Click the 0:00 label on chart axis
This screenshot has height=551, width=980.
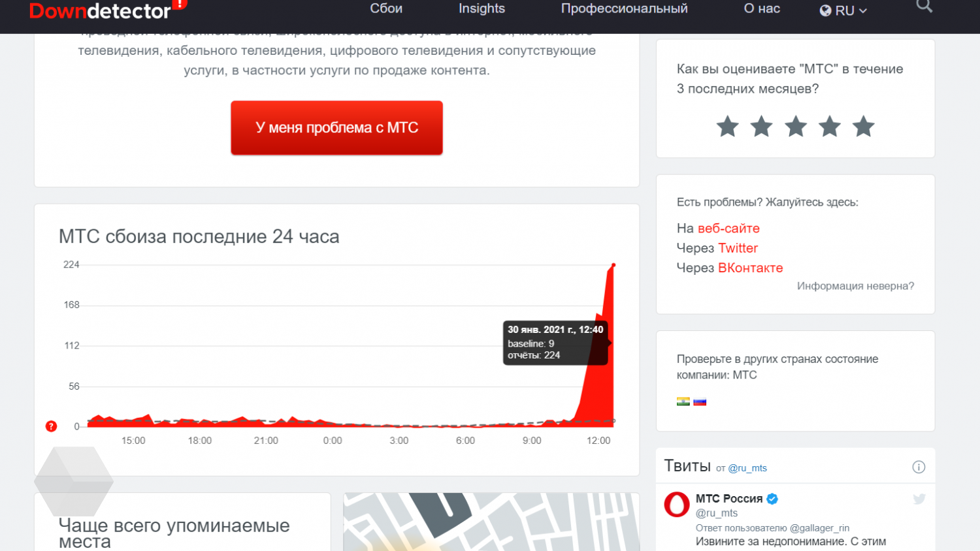click(x=333, y=441)
